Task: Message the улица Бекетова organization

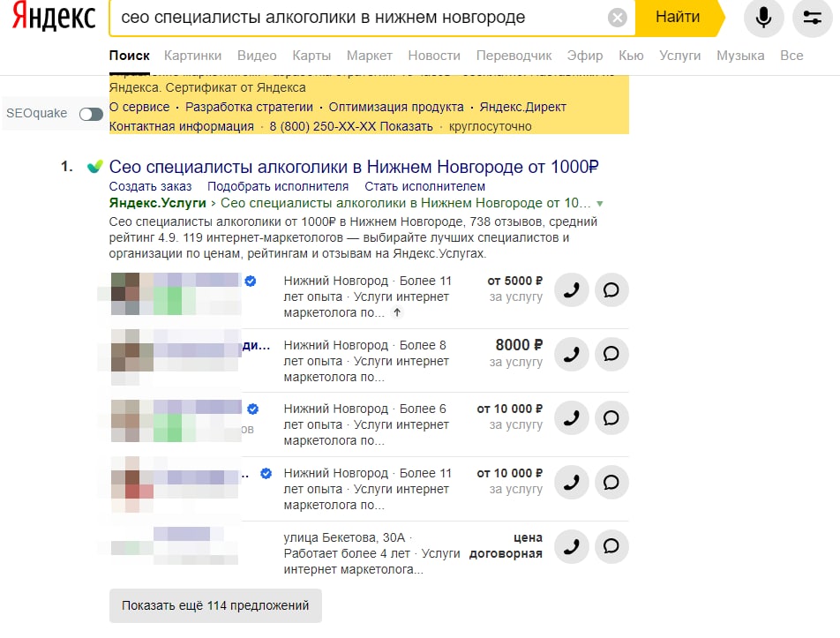Action: click(611, 546)
